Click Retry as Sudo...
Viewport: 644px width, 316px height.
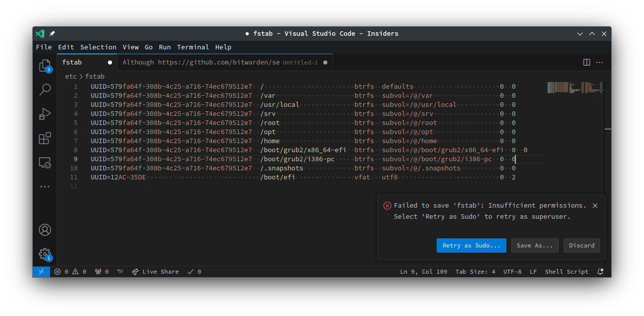point(472,245)
